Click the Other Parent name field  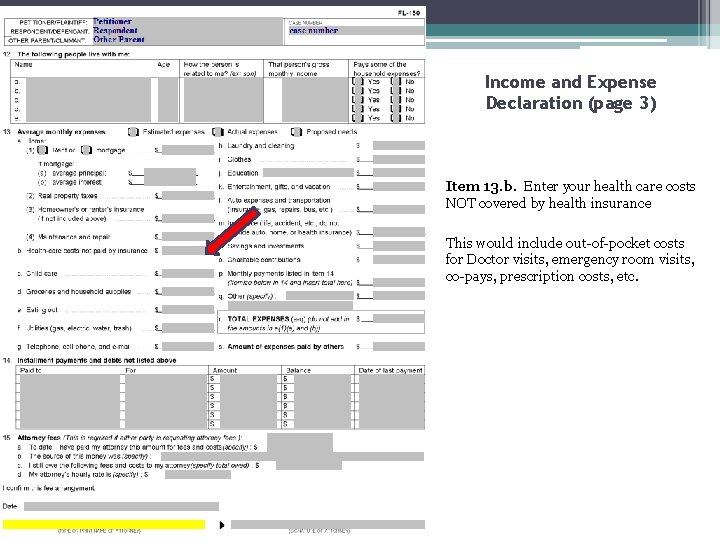tap(187, 39)
